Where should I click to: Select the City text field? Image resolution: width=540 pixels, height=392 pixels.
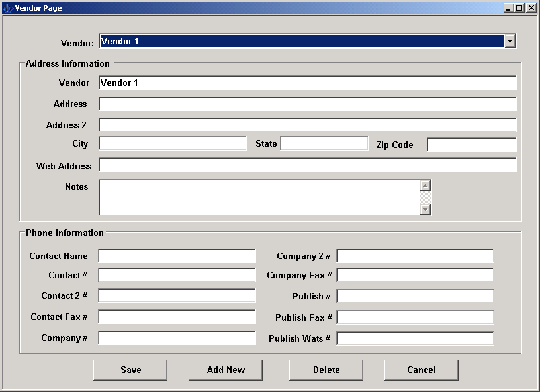coord(172,144)
